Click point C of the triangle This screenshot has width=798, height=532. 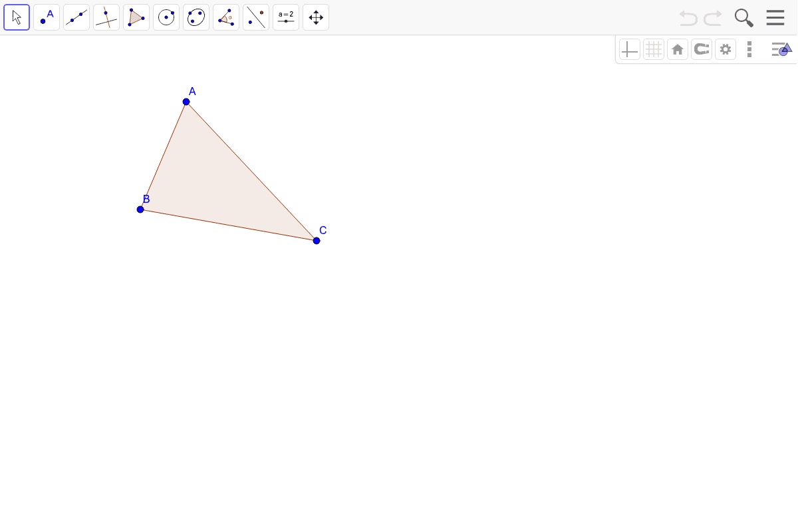317,241
